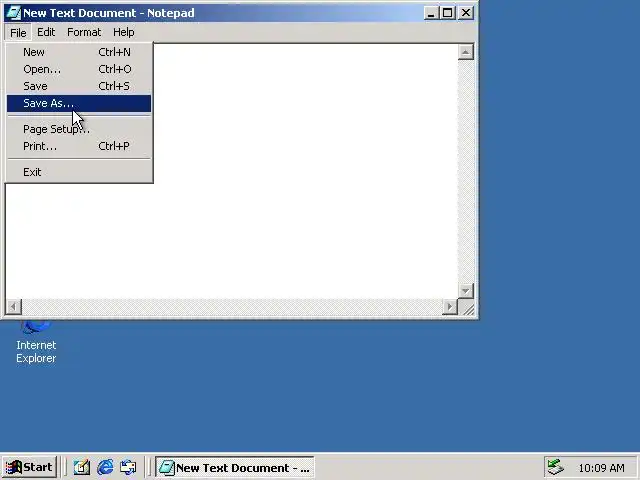Click the vertical scrollbar down arrow

point(466,291)
